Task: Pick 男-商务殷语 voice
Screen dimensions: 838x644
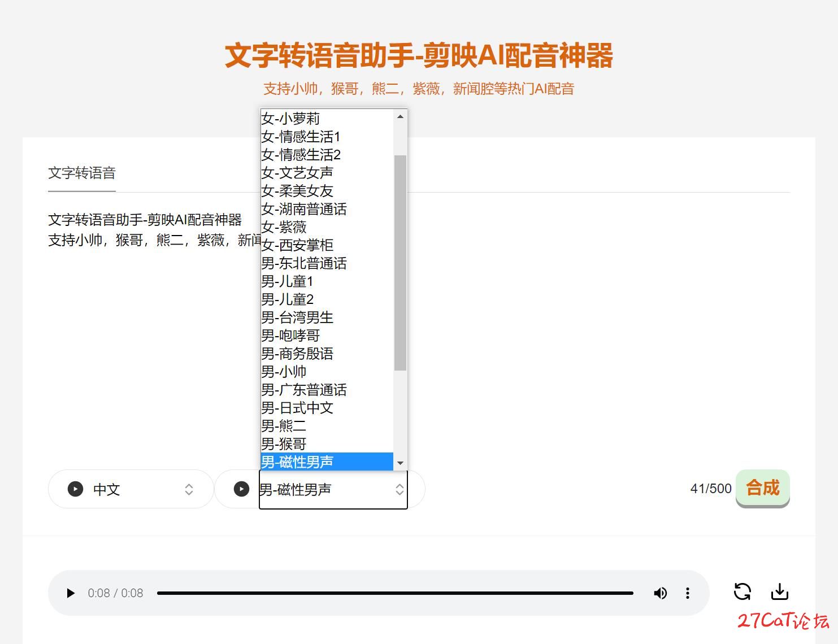Action: point(327,354)
